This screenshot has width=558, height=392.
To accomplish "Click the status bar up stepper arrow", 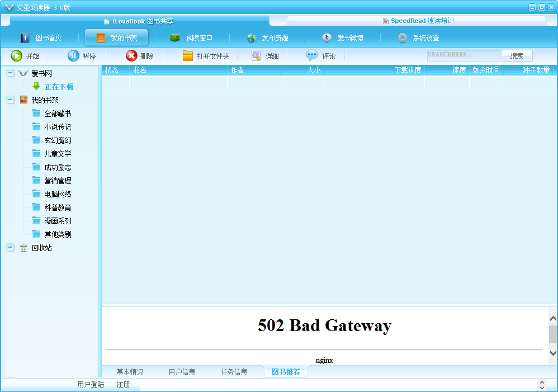I will [542, 382].
